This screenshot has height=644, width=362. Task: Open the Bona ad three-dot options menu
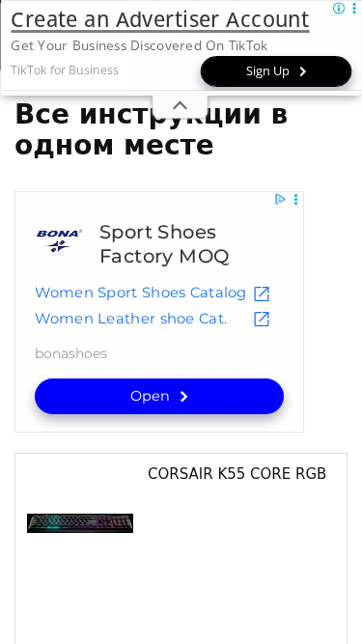(295, 200)
